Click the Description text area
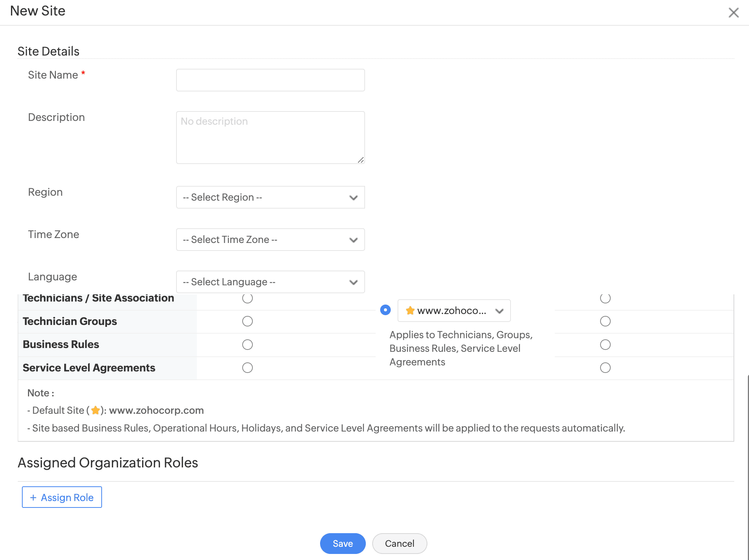The image size is (749, 560). pyautogui.click(x=270, y=137)
